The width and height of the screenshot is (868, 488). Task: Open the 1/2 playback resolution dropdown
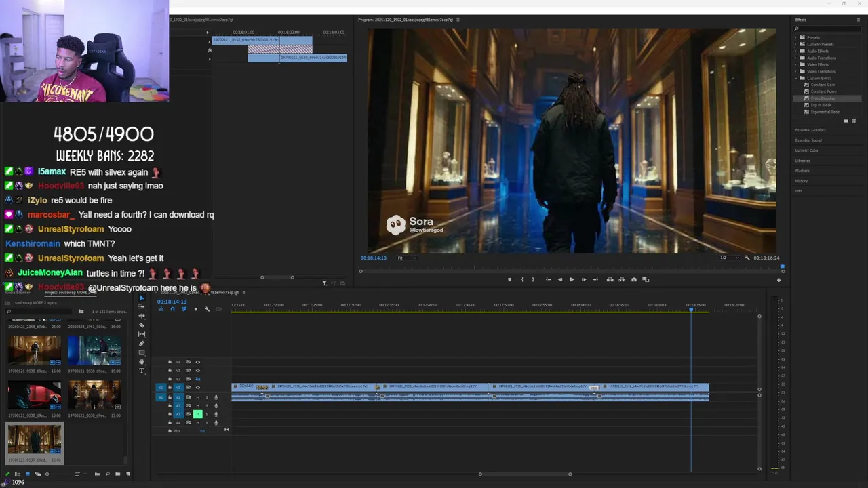click(x=729, y=258)
